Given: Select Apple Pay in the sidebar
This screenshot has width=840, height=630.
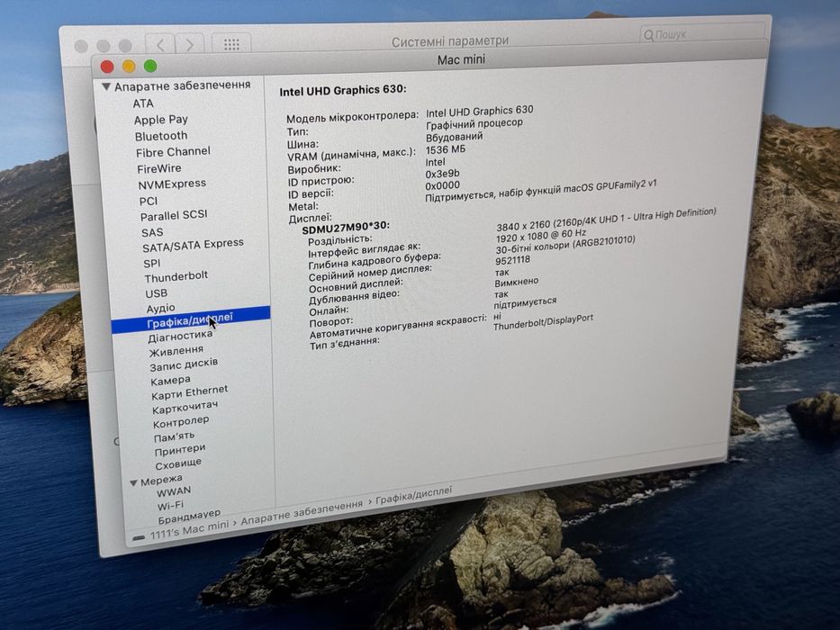Looking at the screenshot, I should [161, 120].
